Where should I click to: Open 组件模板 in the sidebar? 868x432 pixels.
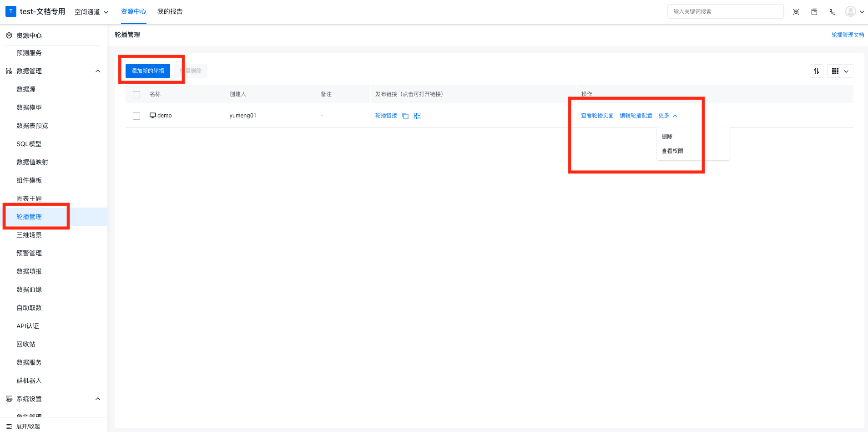(x=29, y=180)
